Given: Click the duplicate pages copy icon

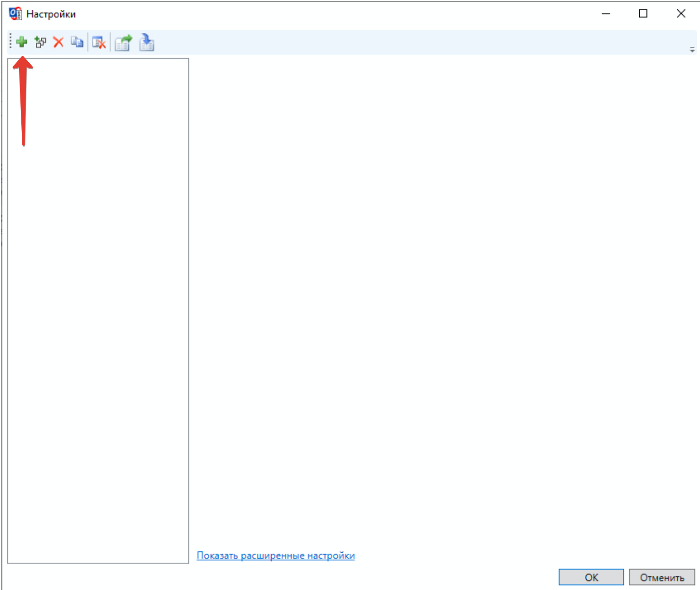Looking at the screenshot, I should click(x=77, y=42).
